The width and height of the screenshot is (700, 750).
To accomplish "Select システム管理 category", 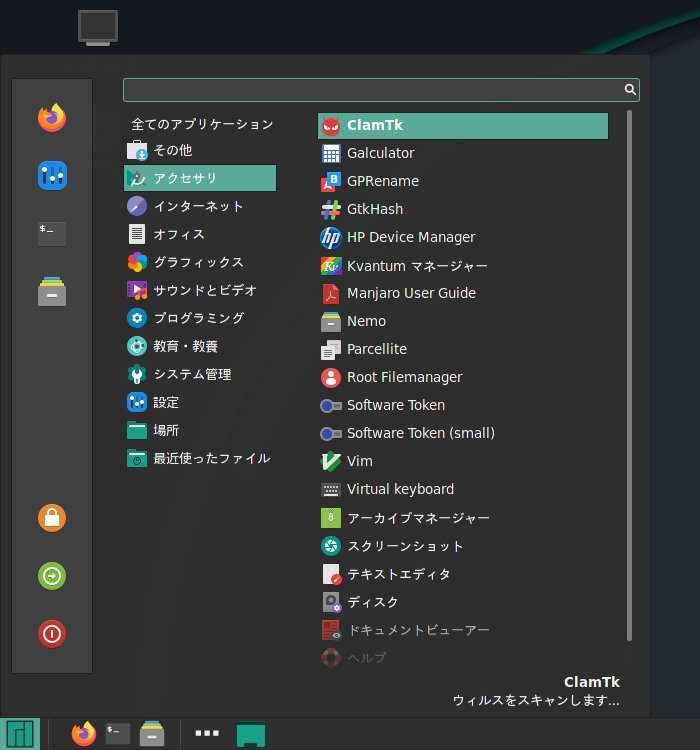I will click(200, 375).
